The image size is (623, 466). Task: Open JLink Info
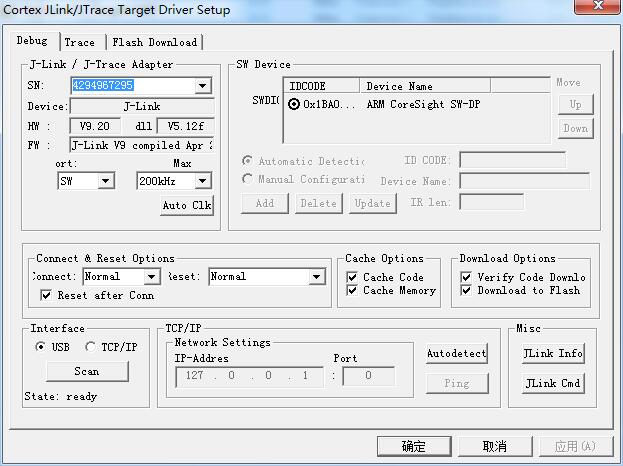[553, 353]
